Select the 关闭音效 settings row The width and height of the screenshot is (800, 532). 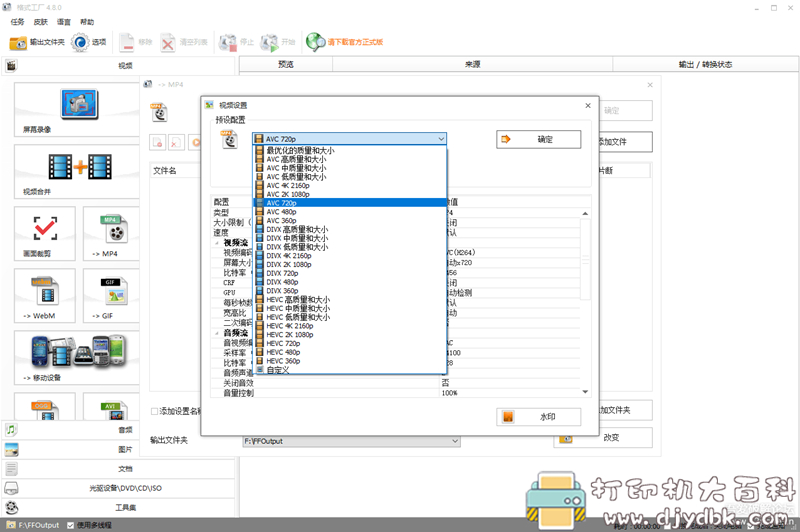[395, 383]
